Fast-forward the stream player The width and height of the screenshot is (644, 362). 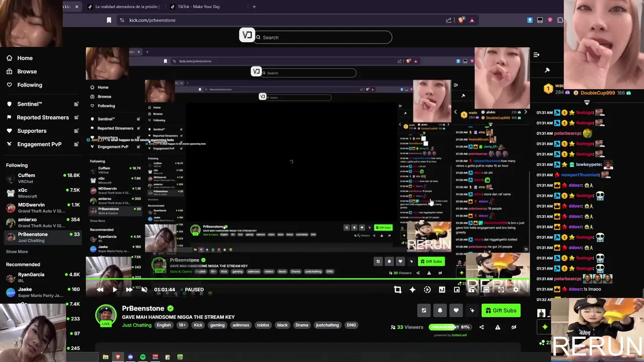click(x=129, y=290)
